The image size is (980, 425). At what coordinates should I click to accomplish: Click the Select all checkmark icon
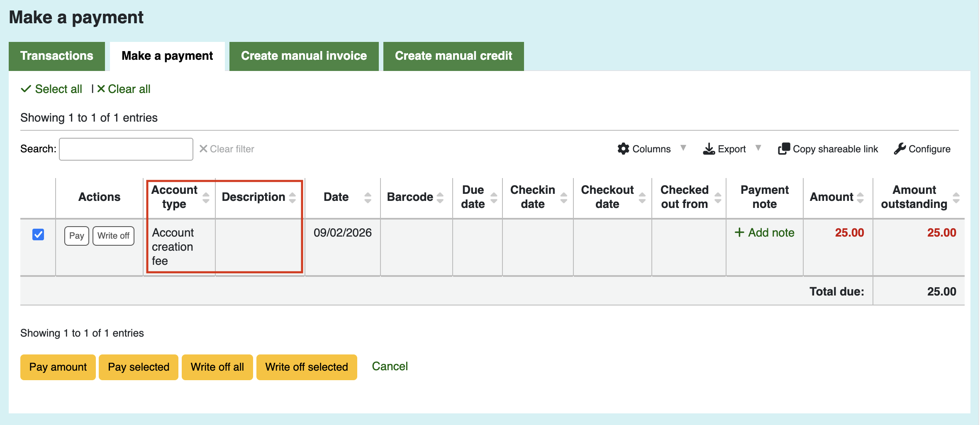point(26,89)
